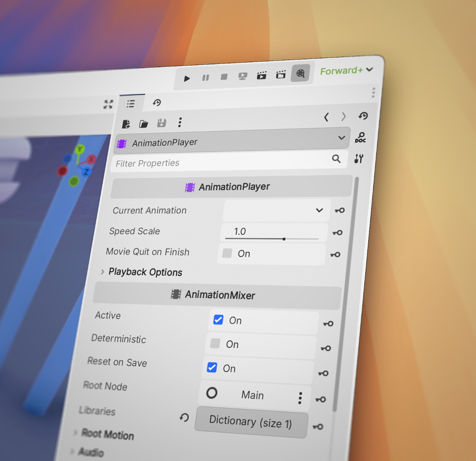Image resolution: width=476 pixels, height=461 pixels.
Task: Insert keyframe for Speed Scale
Action: tap(337, 233)
